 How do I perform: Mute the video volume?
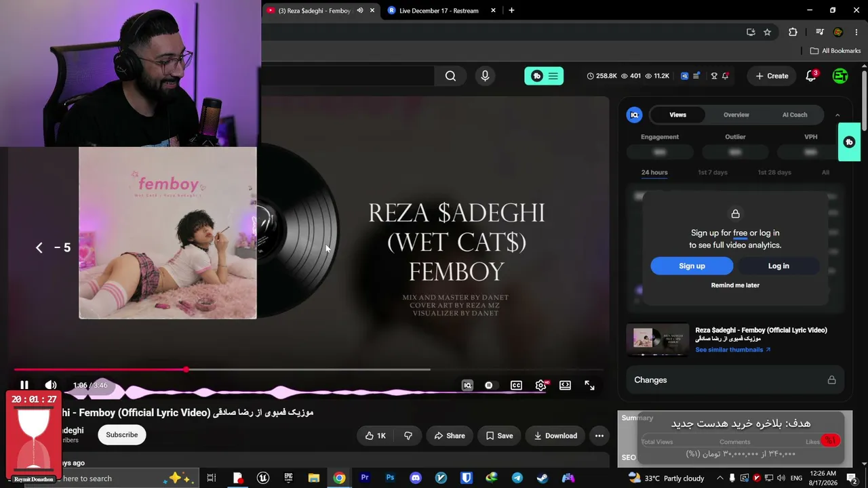click(x=51, y=385)
